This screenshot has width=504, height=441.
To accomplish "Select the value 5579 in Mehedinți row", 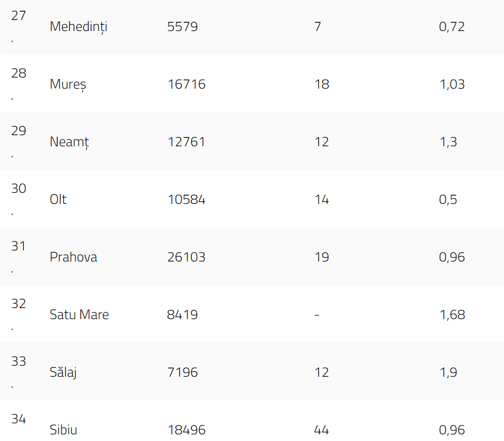I will [x=182, y=27].
